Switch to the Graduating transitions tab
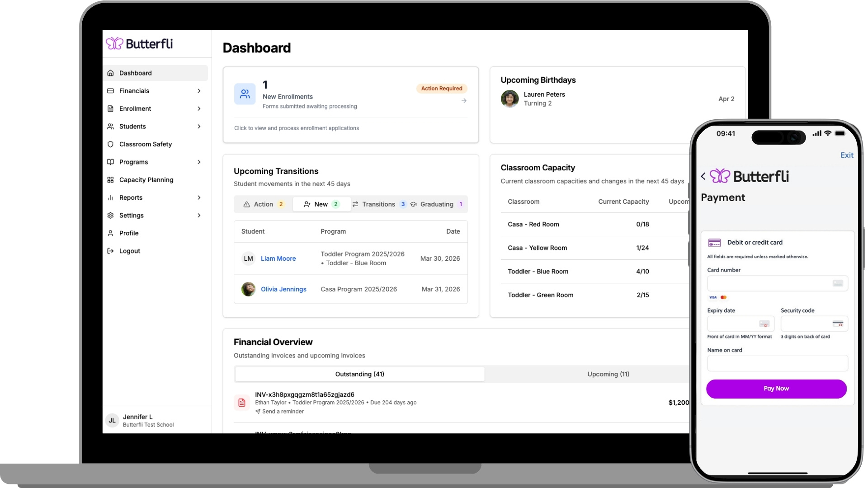 point(437,204)
